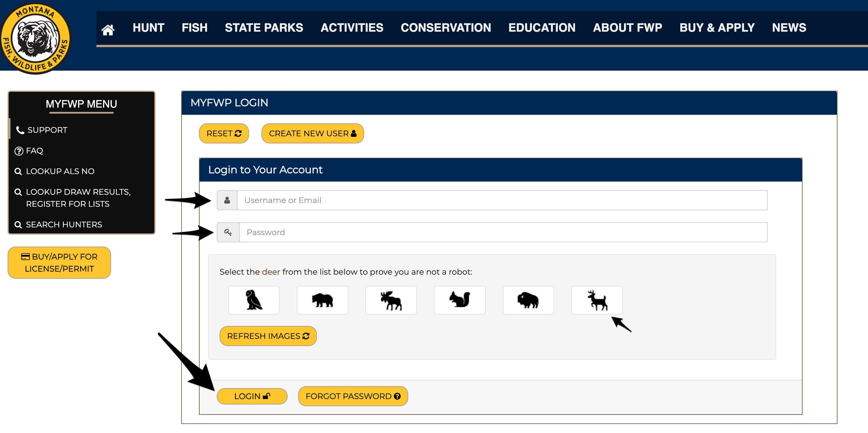Click the magnifying glass icon for LOOKUP ALS NO
Image resolution: width=868 pixels, height=433 pixels.
point(18,171)
